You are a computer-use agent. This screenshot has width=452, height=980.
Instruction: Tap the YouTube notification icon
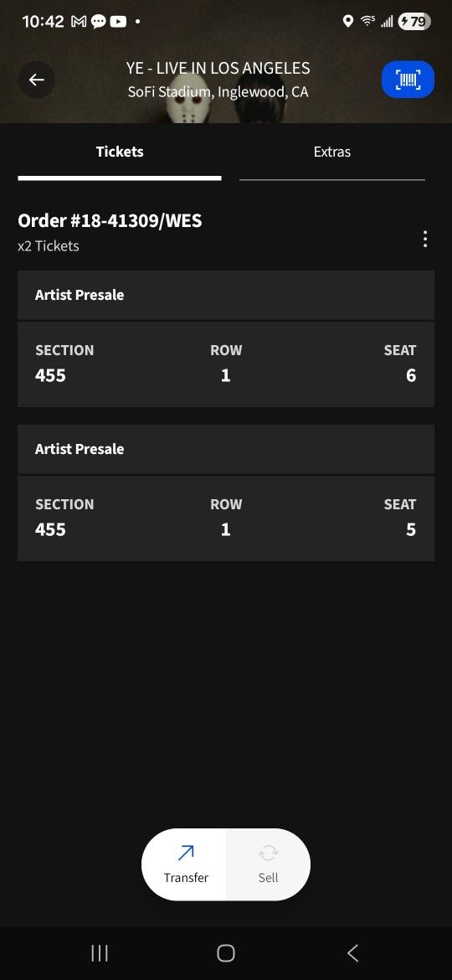click(118, 22)
